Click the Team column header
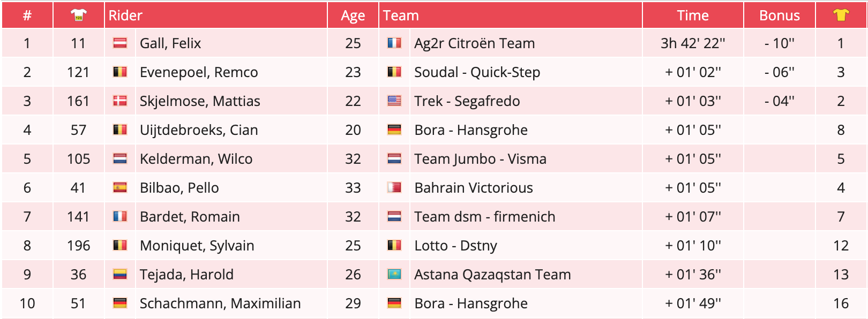 401,16
